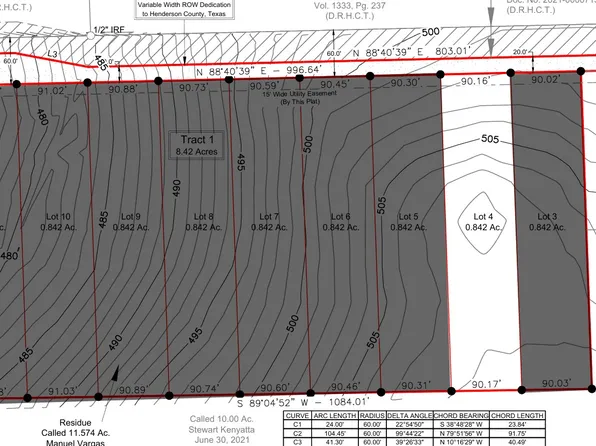Click the 90.16' top frontage dimension

pyautogui.click(x=476, y=81)
